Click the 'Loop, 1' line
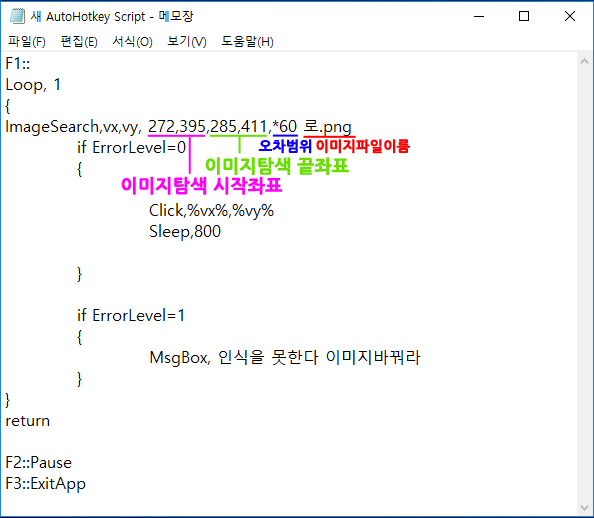594x518 pixels. [33, 85]
